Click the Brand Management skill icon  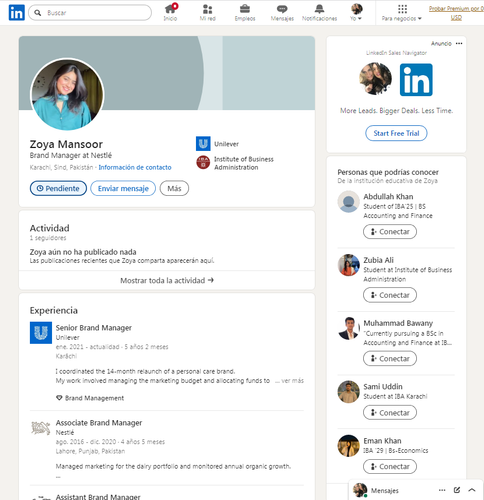coord(59,398)
